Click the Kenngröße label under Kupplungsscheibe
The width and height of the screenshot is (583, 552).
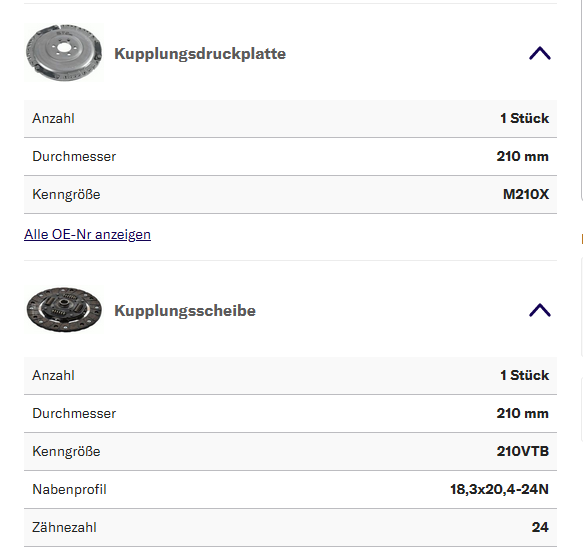[66, 451]
